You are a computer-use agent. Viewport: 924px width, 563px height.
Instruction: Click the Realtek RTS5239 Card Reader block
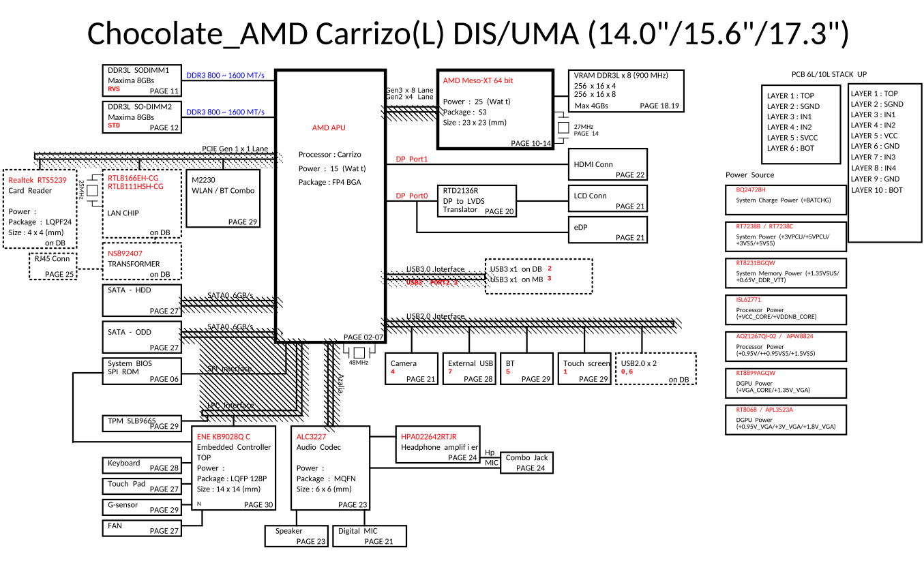pyautogui.click(x=41, y=209)
